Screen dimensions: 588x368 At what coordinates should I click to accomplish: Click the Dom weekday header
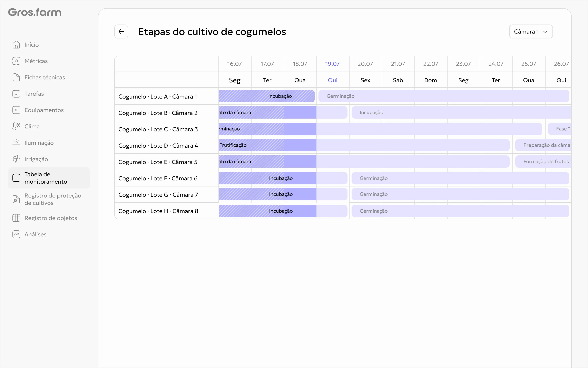click(431, 80)
